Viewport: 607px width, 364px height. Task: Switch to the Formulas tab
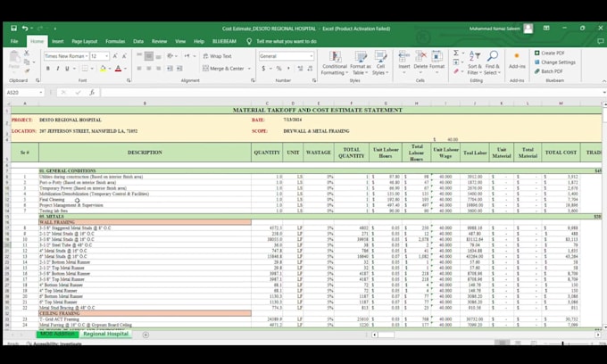(115, 41)
